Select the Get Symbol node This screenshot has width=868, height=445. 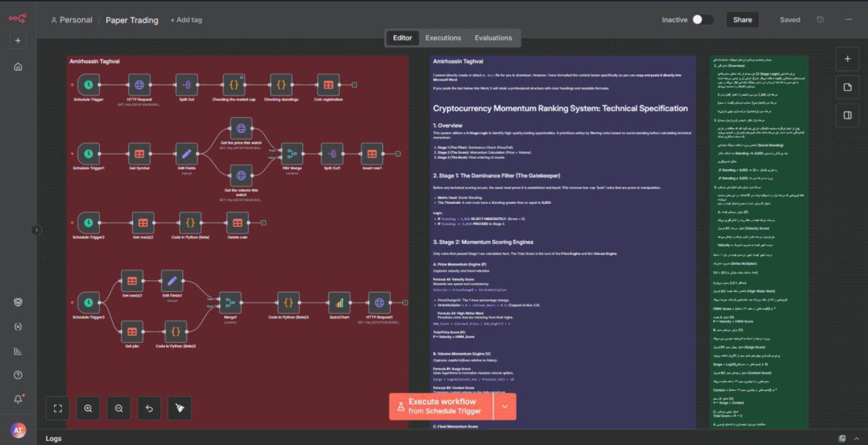[x=139, y=154]
